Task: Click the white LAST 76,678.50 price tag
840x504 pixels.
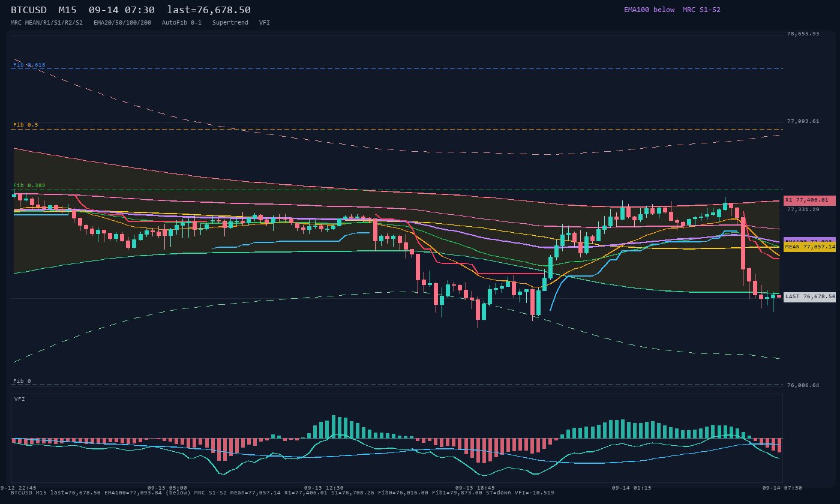Action: click(x=809, y=296)
